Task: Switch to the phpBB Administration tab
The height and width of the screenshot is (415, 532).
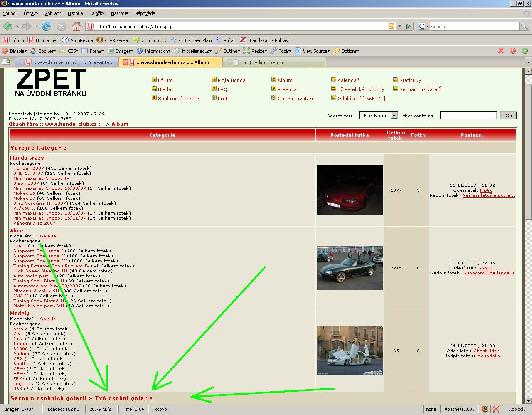Action: 261,62
